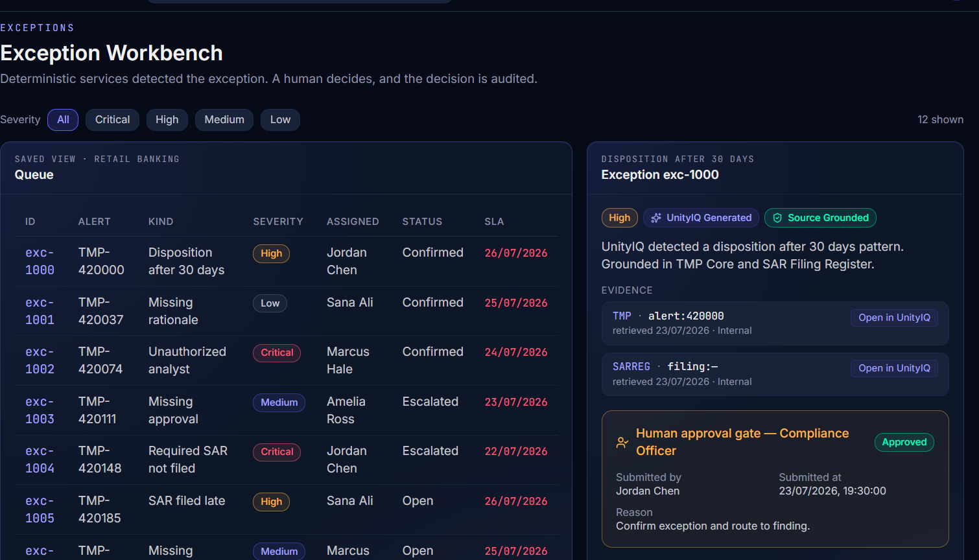This screenshot has width=979, height=560.
Task: Click High badge in SAR filed late row
Action: click(271, 502)
